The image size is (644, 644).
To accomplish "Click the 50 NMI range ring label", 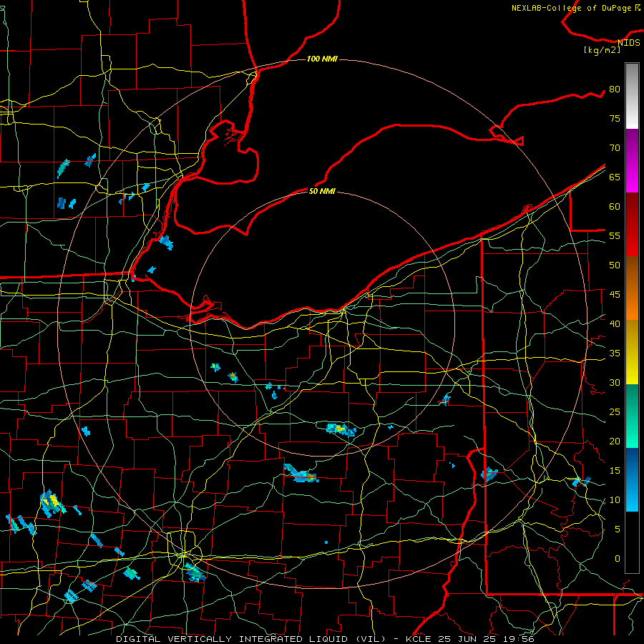I will coord(322,191).
